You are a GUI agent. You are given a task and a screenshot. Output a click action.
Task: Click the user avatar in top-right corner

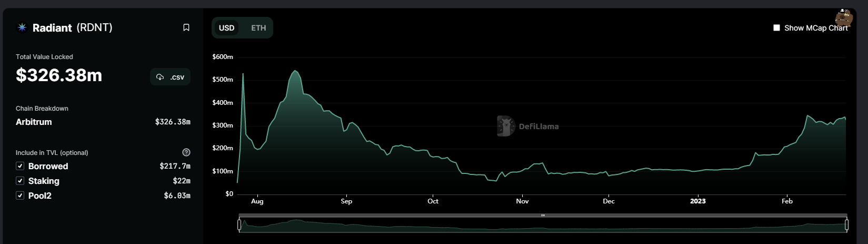(x=843, y=17)
